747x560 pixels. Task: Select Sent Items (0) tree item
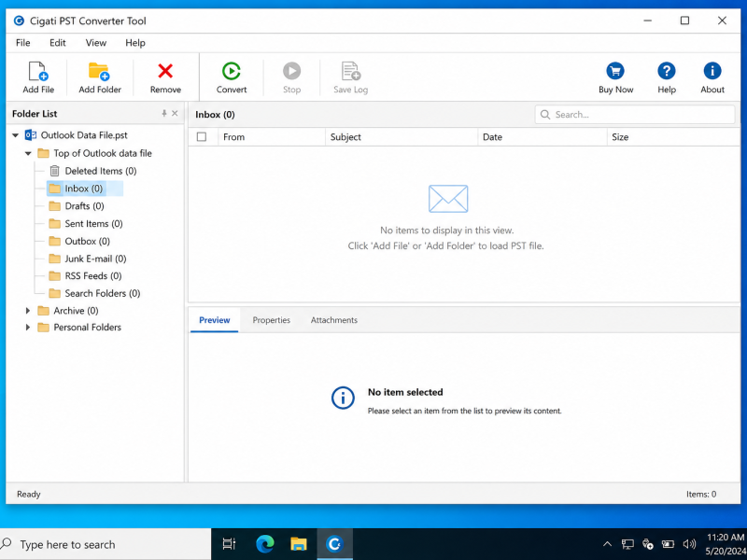[x=94, y=223]
